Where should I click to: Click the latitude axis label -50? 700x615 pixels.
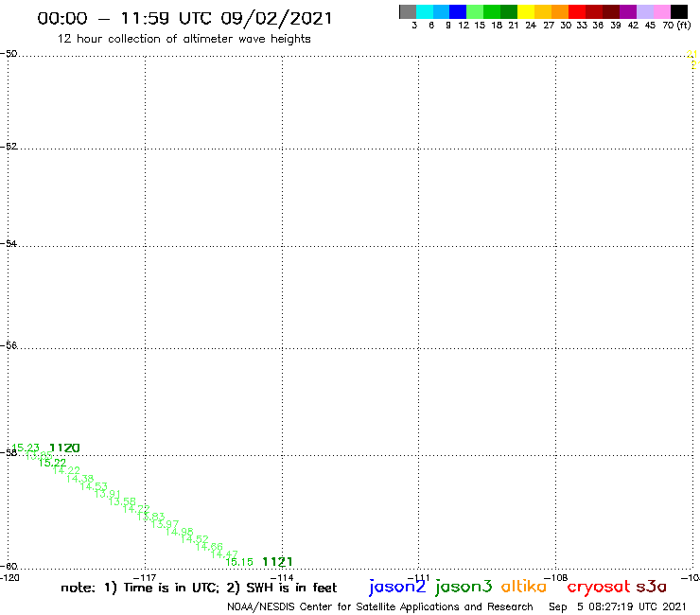tap(9, 54)
